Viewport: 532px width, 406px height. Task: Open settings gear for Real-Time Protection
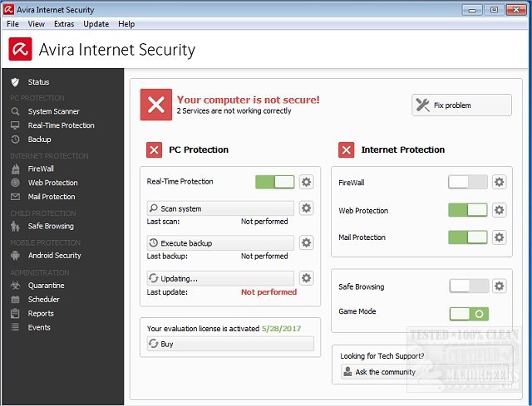(x=306, y=182)
